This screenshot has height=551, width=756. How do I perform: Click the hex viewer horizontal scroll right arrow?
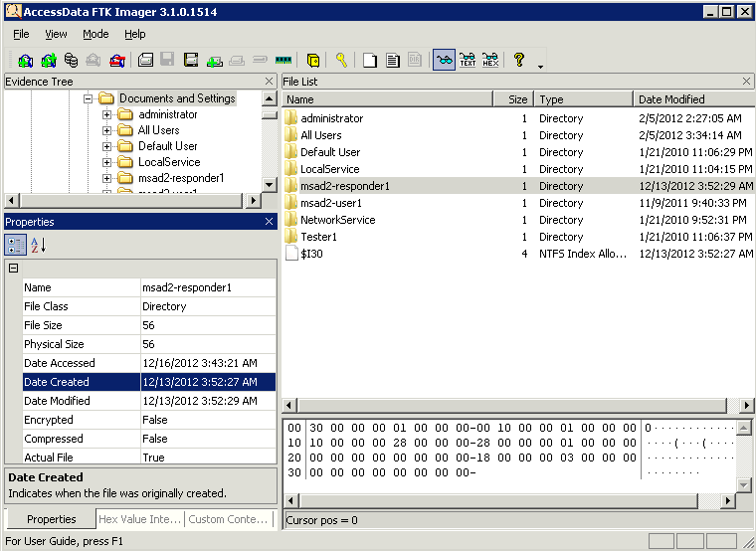pyautogui.click(x=727, y=501)
